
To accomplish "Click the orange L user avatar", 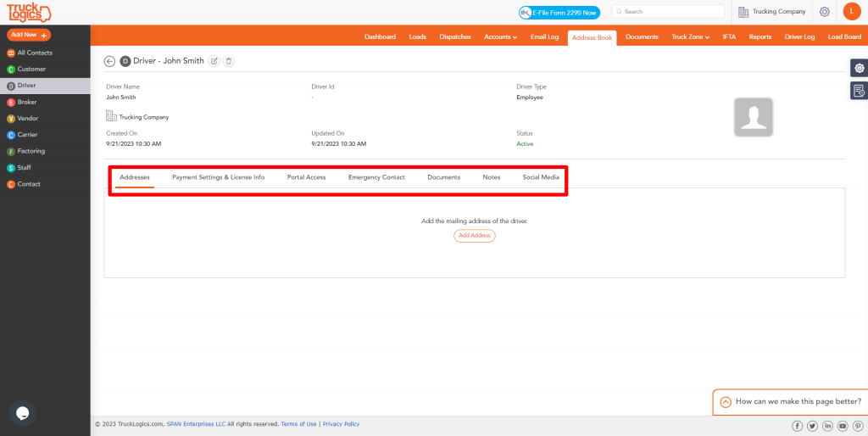I will (x=852, y=11).
